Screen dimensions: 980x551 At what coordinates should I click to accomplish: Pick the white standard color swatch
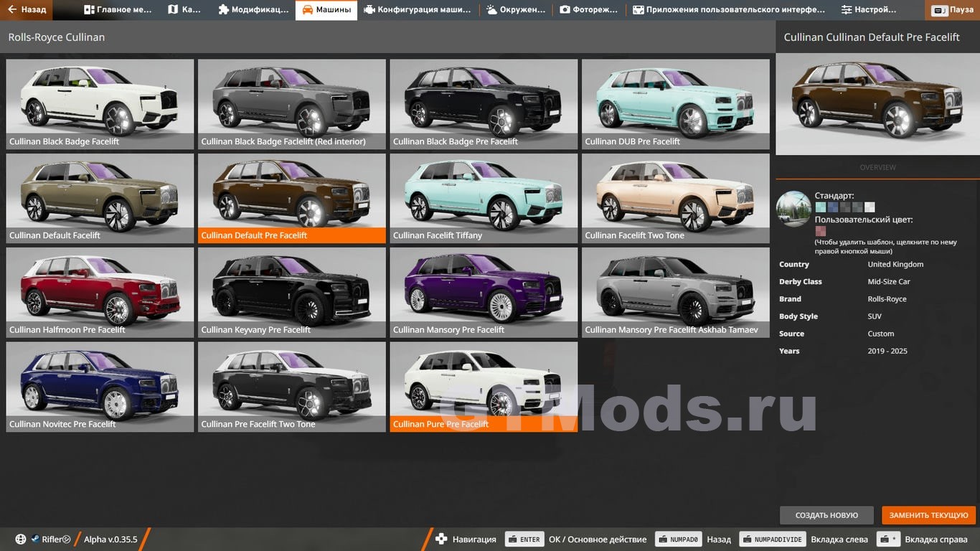pos(870,207)
